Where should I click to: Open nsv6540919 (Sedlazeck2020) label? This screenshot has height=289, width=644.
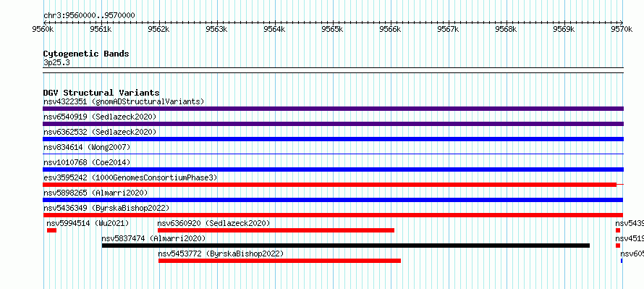point(100,117)
